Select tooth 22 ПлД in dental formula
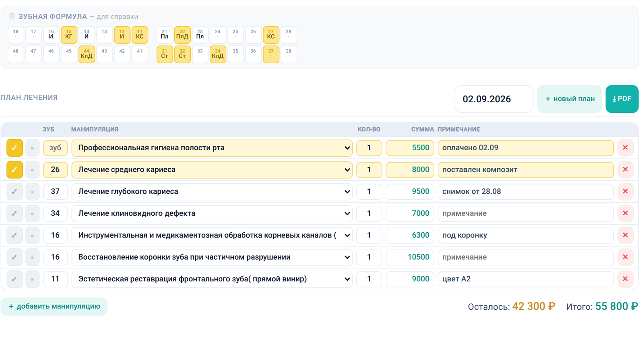Screen dimensions: 644x337 [182, 35]
